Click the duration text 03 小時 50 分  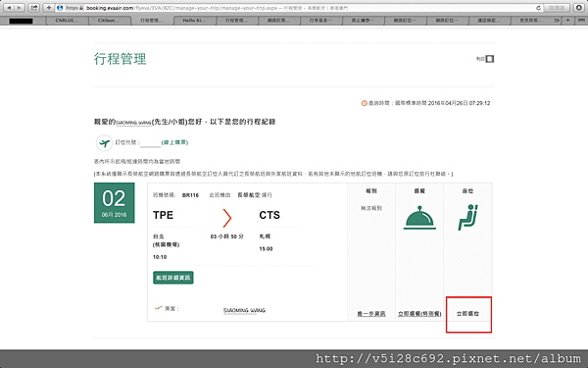[x=227, y=237]
